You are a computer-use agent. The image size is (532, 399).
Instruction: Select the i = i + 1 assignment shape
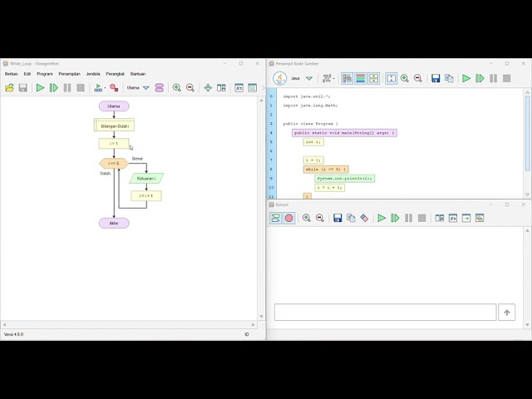point(146,196)
